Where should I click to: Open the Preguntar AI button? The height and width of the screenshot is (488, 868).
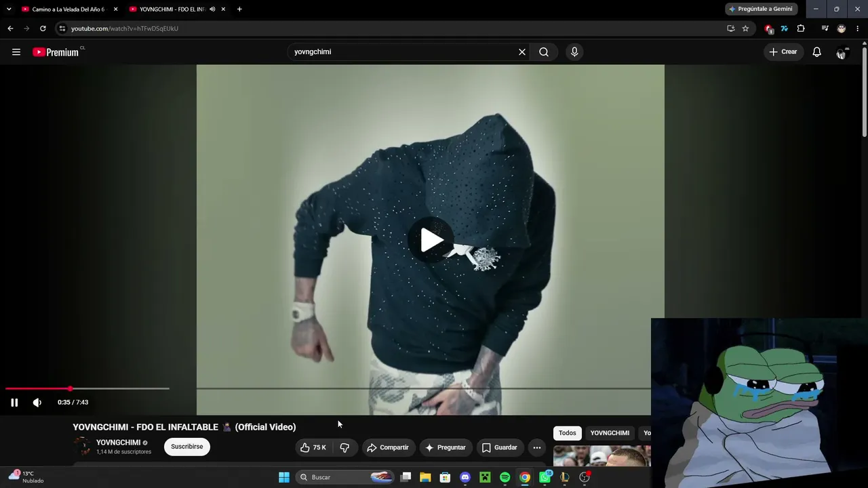point(446,447)
